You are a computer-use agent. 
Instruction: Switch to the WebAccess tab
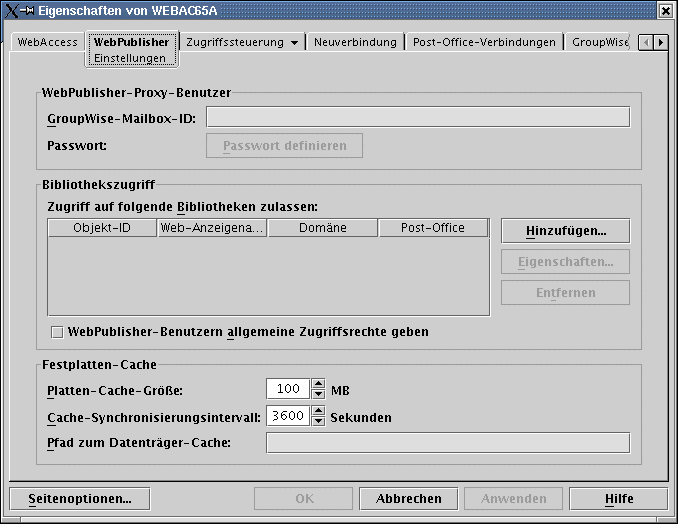coord(48,42)
